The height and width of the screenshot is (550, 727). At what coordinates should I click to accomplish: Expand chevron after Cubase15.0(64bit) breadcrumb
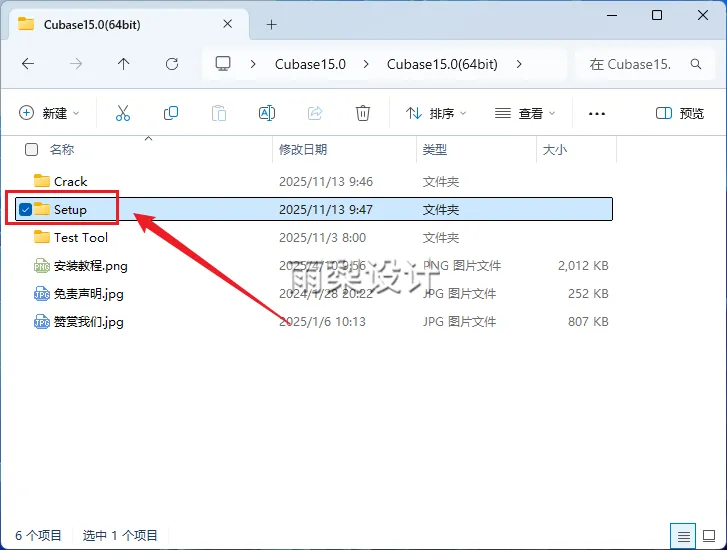[519, 64]
